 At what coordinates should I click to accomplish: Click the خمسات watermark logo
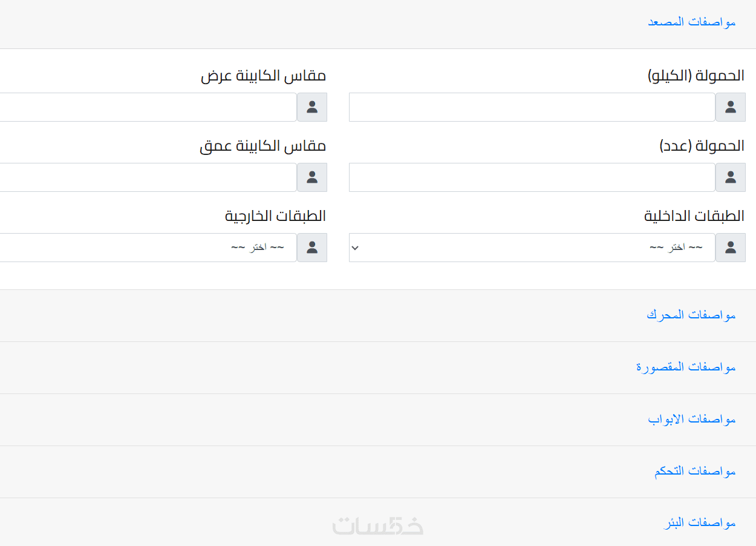coord(378,525)
